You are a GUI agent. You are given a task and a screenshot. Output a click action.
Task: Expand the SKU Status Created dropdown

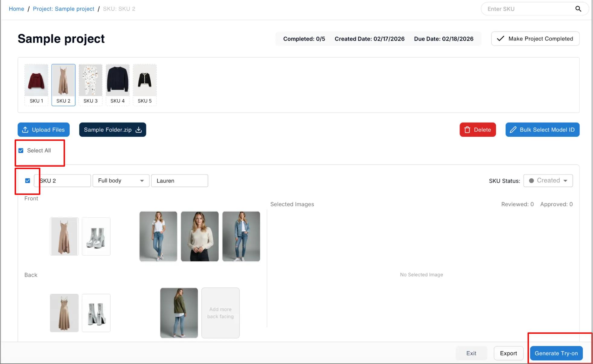tap(548, 180)
